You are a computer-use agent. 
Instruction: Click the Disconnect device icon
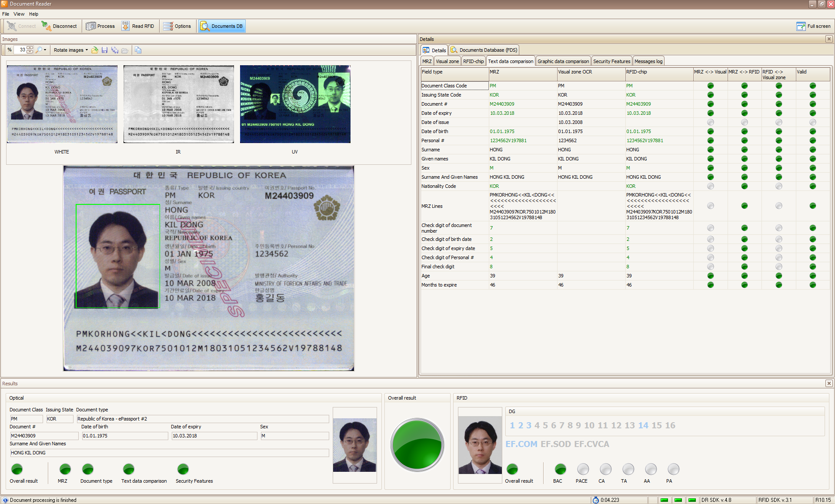(x=46, y=26)
